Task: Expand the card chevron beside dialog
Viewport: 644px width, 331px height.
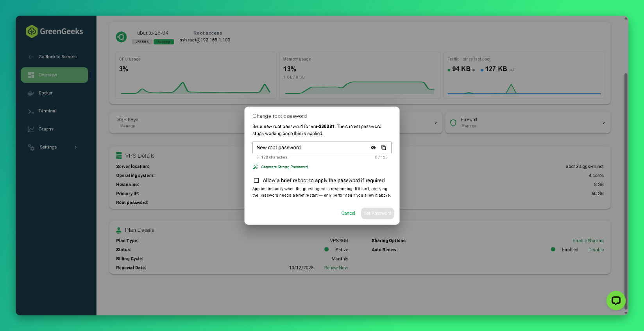Action: 436,123
